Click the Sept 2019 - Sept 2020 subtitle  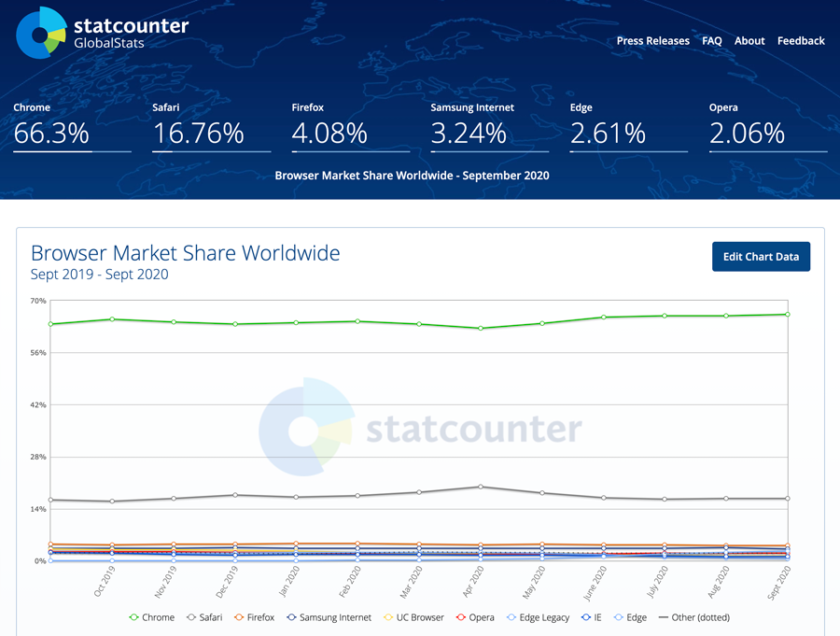[x=100, y=274]
